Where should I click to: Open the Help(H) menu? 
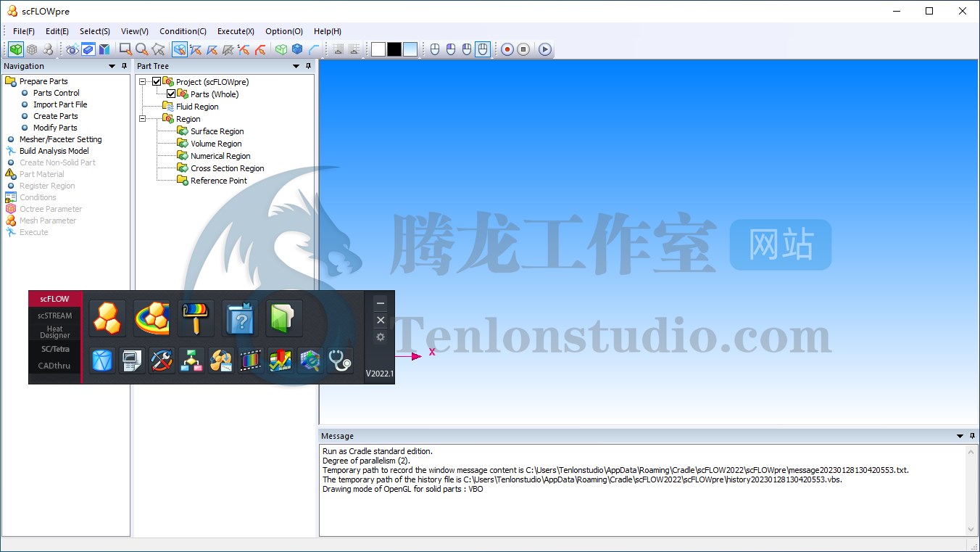tap(328, 31)
